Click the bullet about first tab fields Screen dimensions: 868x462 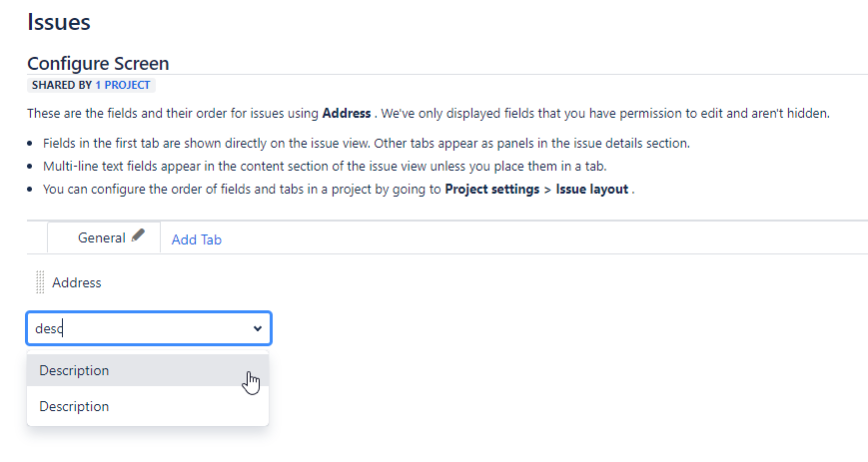coord(367,144)
